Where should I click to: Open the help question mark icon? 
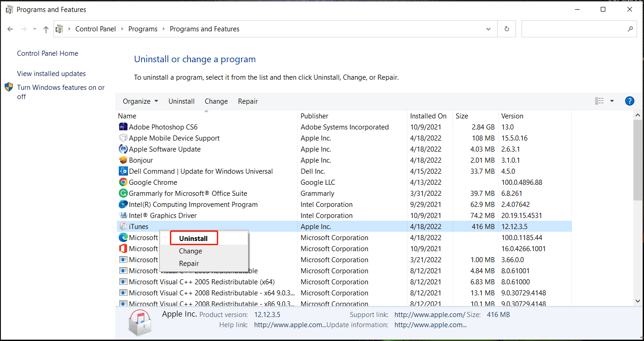coord(630,101)
